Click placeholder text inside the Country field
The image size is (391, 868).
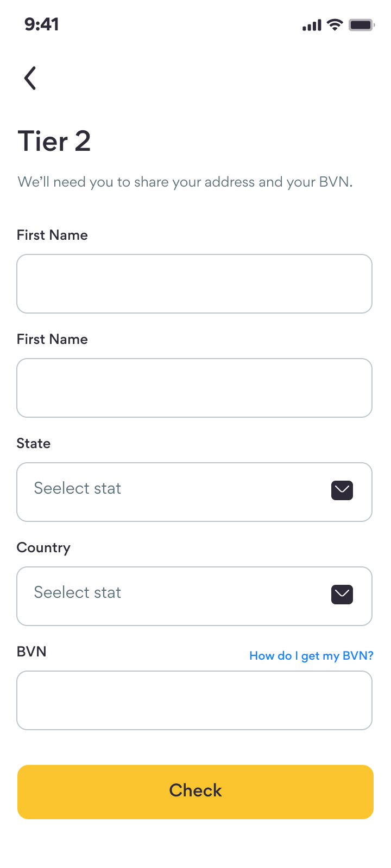pos(78,592)
